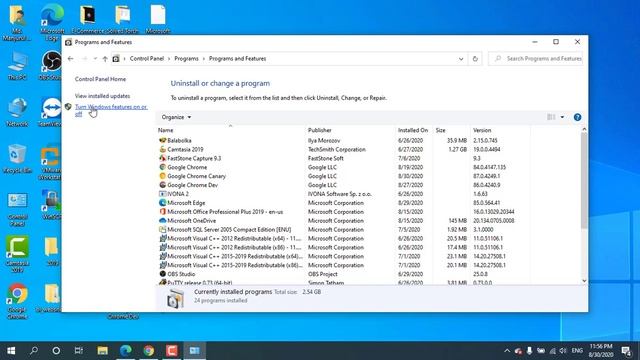Screen dimensions: 640x360
Task: Click the OBS Project publisher cell
Action: pyautogui.click(x=322, y=274)
